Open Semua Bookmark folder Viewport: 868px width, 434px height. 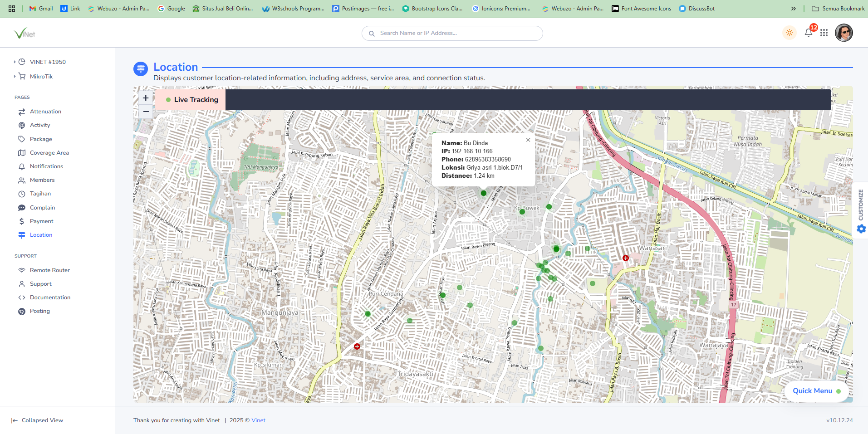click(838, 9)
